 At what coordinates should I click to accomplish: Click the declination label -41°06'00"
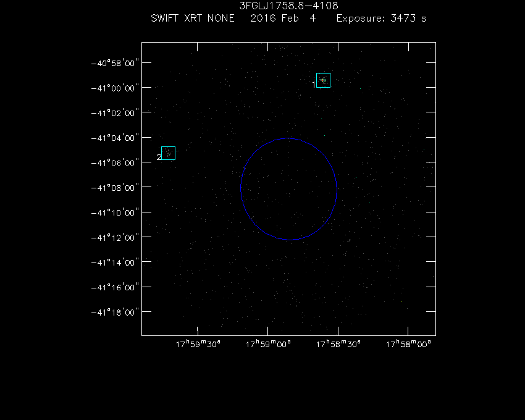pos(115,163)
